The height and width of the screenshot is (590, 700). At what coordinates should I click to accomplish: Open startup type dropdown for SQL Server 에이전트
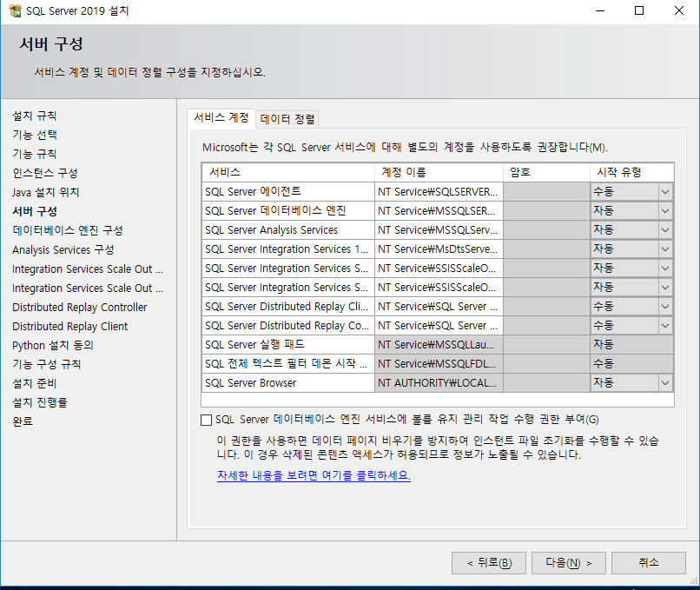click(665, 192)
